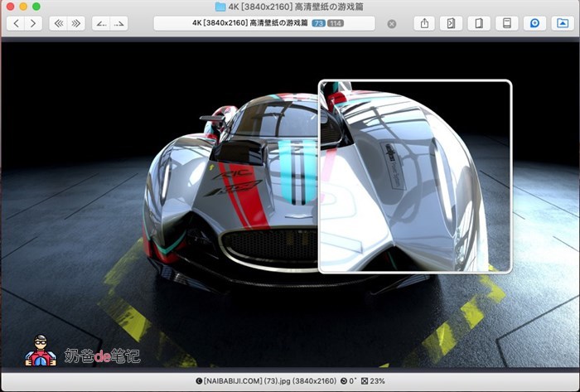Rotate image clockwise
Screen dimensions: 580x392
tap(119, 23)
